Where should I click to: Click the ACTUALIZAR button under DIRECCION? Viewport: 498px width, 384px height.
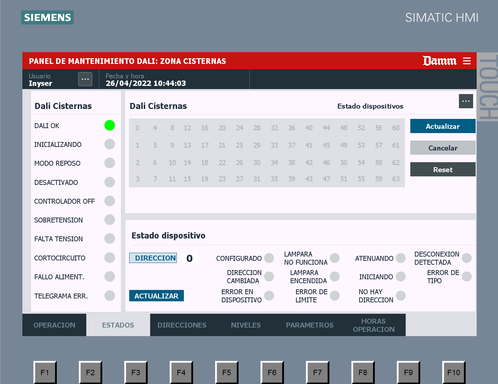(156, 296)
